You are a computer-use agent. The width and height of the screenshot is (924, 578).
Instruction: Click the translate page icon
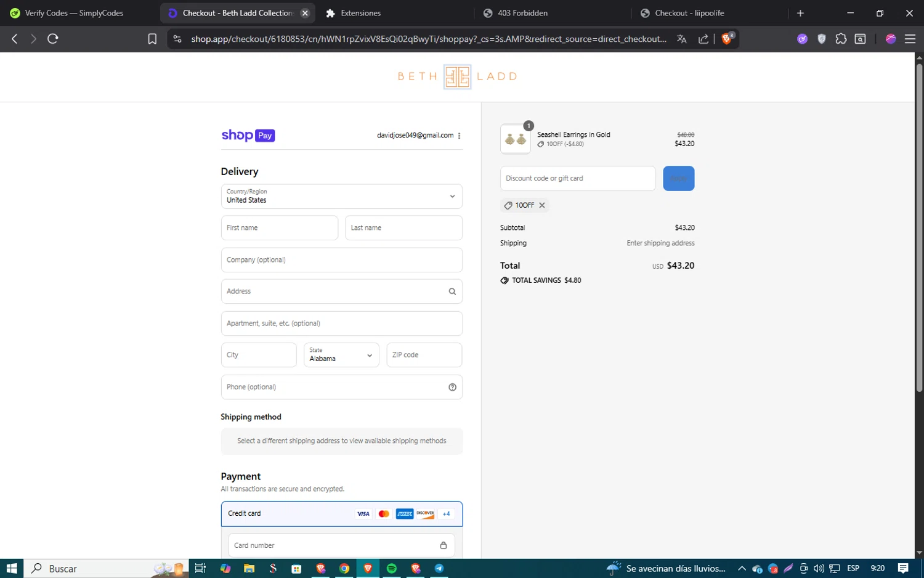pos(682,39)
